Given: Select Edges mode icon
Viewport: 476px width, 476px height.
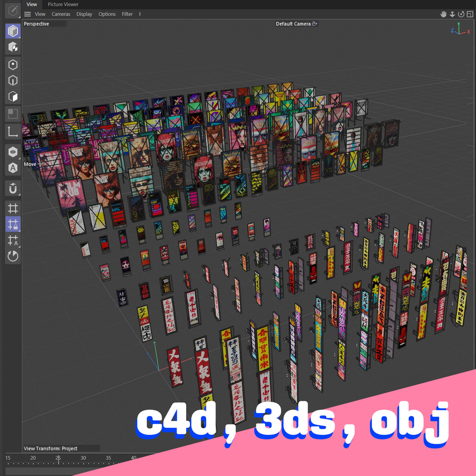Looking at the screenshot, I should [x=13, y=81].
